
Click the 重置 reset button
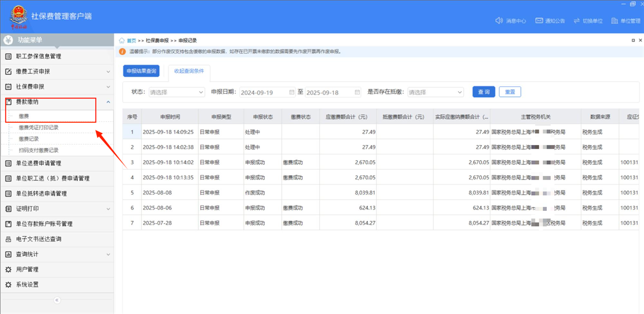[510, 92]
